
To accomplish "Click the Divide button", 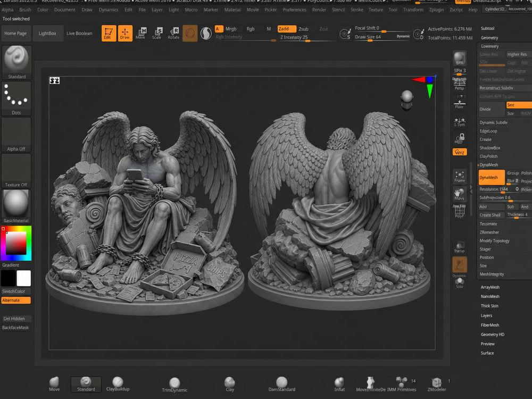I will pos(491,109).
